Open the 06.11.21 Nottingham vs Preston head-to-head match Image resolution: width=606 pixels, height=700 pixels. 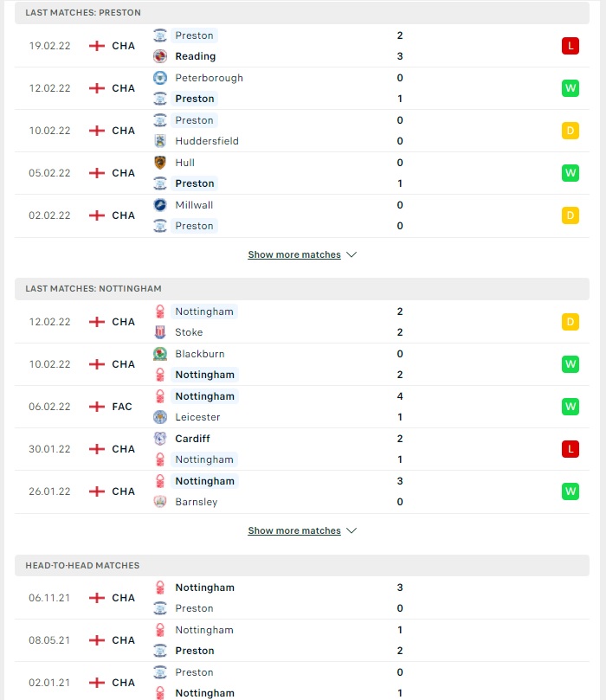[302, 598]
